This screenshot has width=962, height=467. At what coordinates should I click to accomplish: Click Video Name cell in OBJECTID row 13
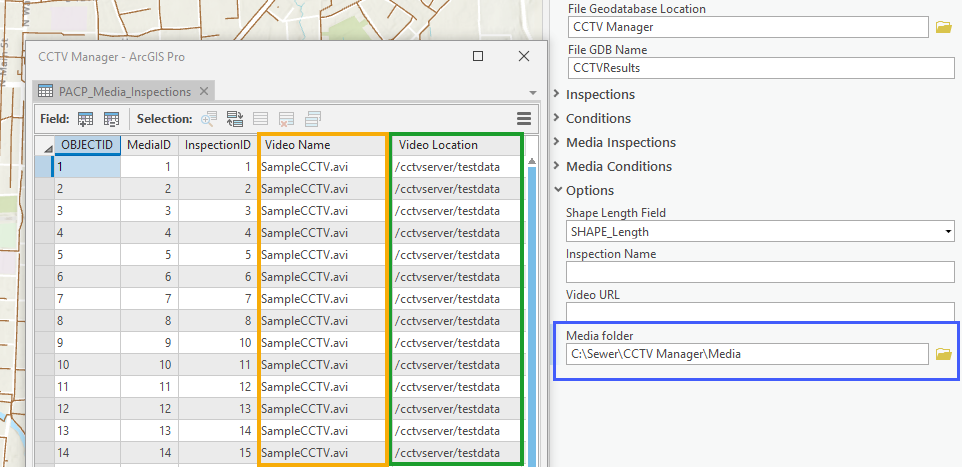coord(323,431)
